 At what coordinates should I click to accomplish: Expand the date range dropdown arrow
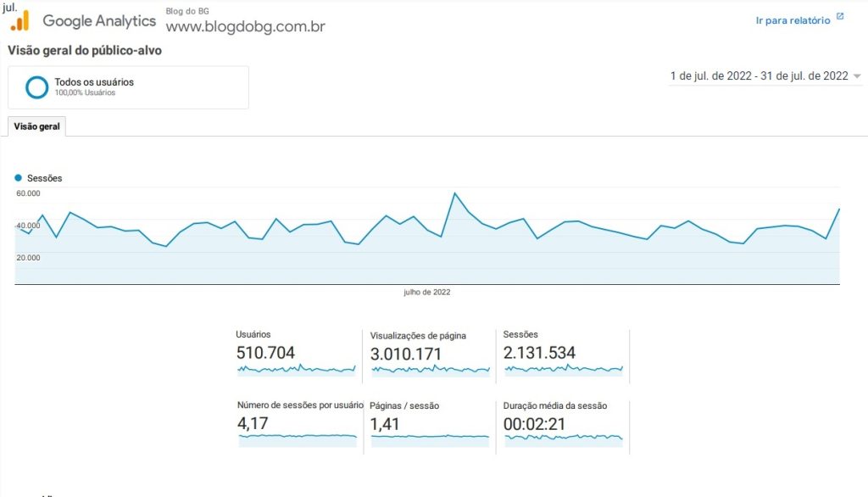[857, 76]
